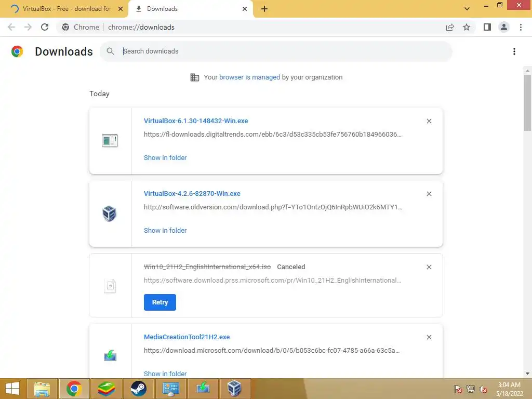Viewport: 532px width, 399px height.
Task: Open Chrome's three-dot menu in the toolbar
Action: click(x=521, y=27)
